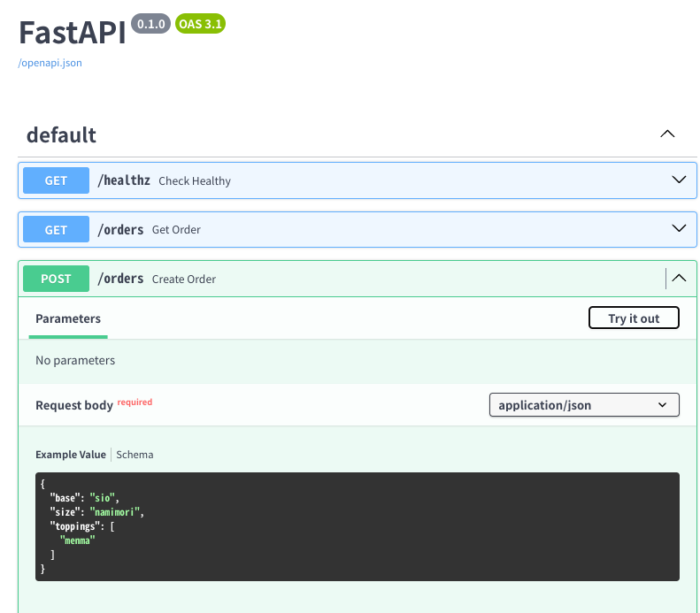
Task: Click the "sio" value in the example JSON
Action: click(103, 498)
